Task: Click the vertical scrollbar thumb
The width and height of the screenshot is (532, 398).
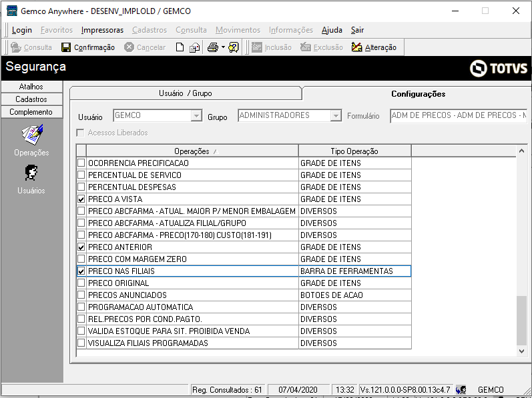Action: pos(521,320)
